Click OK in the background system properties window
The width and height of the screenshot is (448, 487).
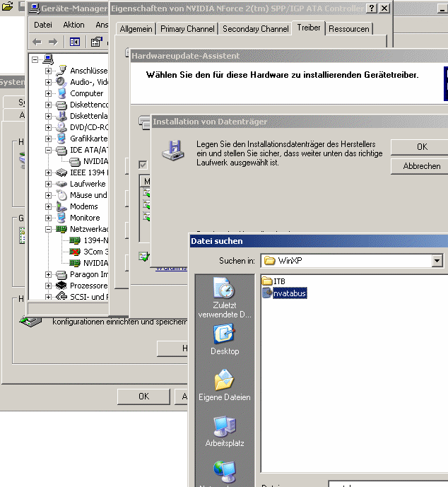click(x=143, y=397)
